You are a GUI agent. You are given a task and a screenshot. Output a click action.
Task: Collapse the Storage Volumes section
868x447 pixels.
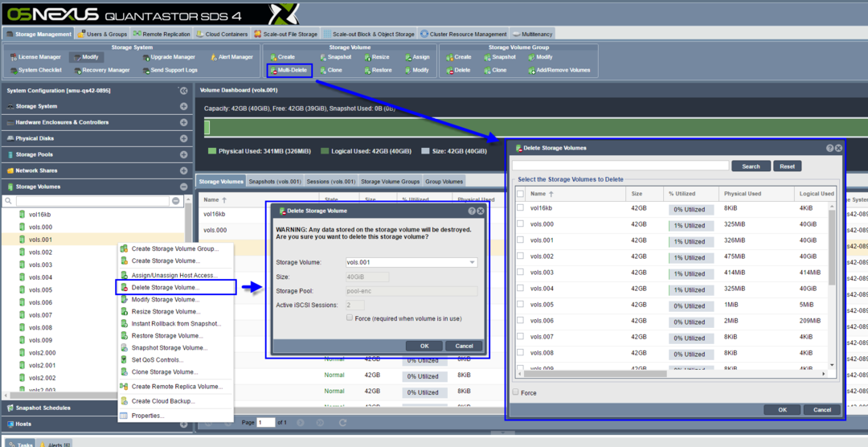pos(184,187)
